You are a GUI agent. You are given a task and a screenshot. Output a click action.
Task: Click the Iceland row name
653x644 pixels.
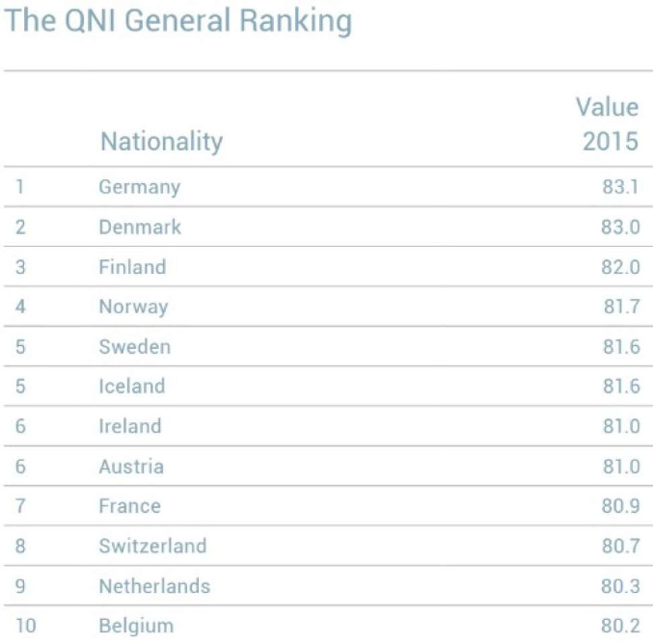pos(131,386)
